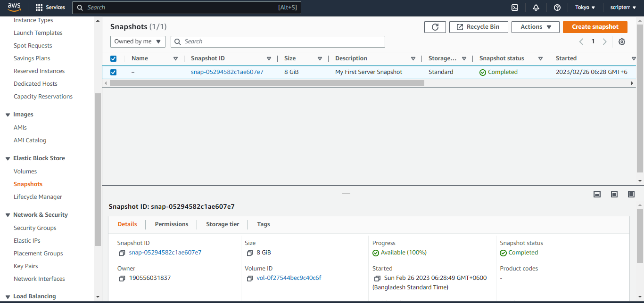
Task: Open the Owned by me filter dropdown
Action: click(138, 41)
